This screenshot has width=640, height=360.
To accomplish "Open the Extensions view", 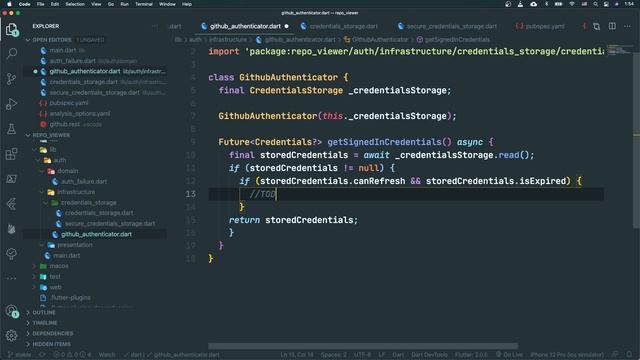I will click(x=11, y=154).
